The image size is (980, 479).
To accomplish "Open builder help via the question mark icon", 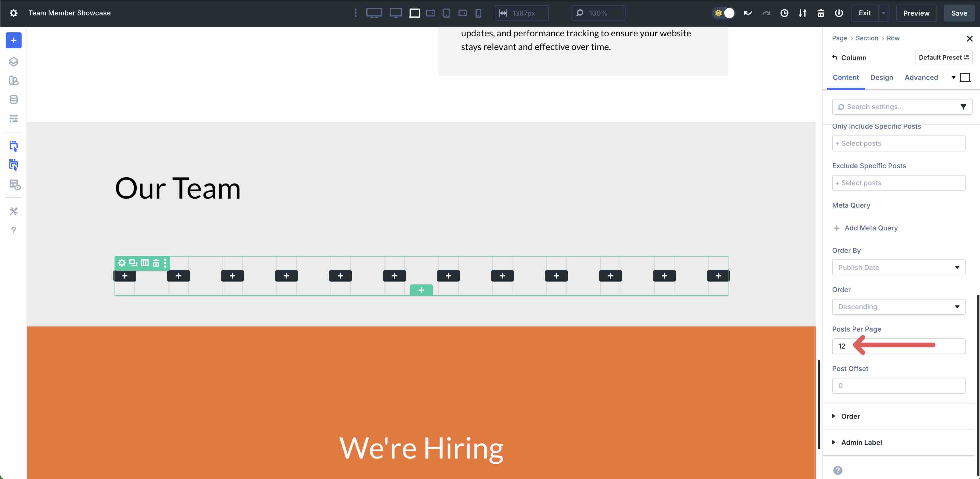I will click(14, 230).
